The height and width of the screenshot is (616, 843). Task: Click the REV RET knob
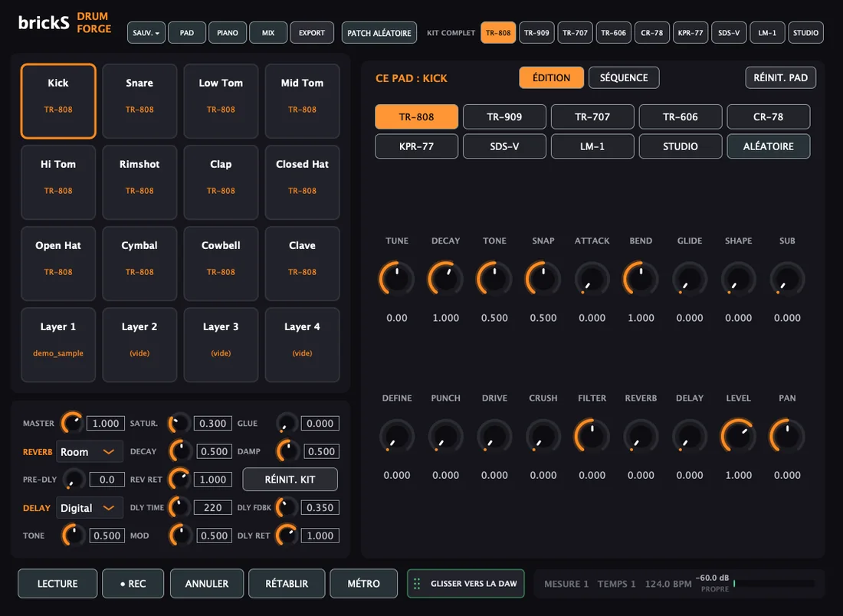pyautogui.click(x=179, y=480)
